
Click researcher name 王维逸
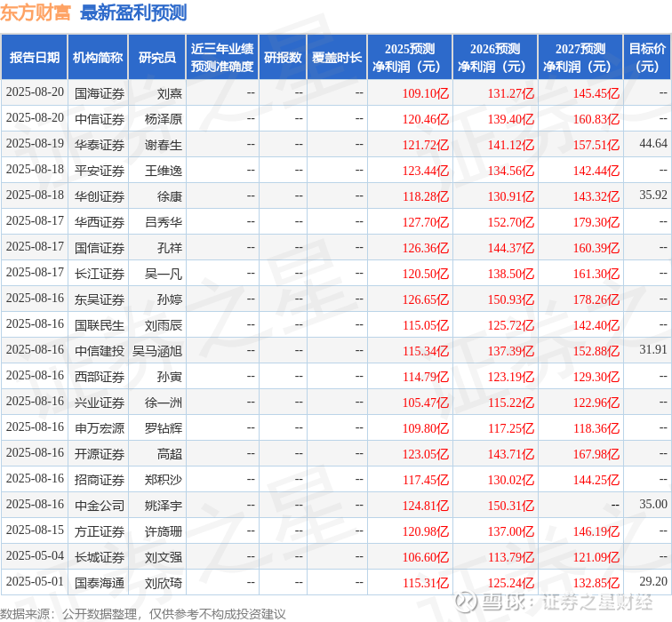click(164, 171)
